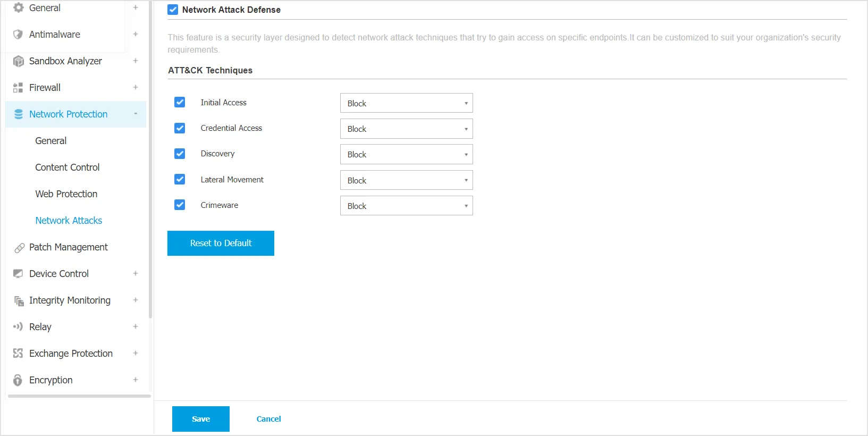Save the policy settings
This screenshot has width=868, height=436.
pyautogui.click(x=200, y=419)
